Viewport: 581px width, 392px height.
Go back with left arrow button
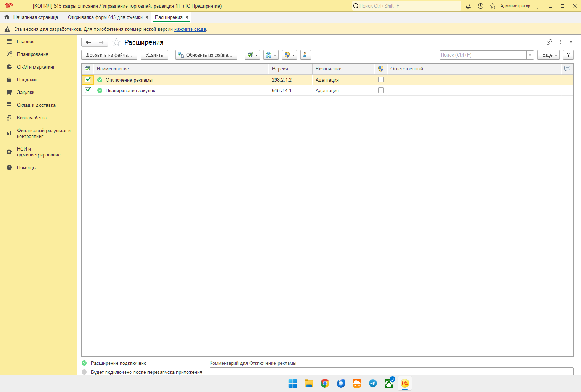point(88,42)
